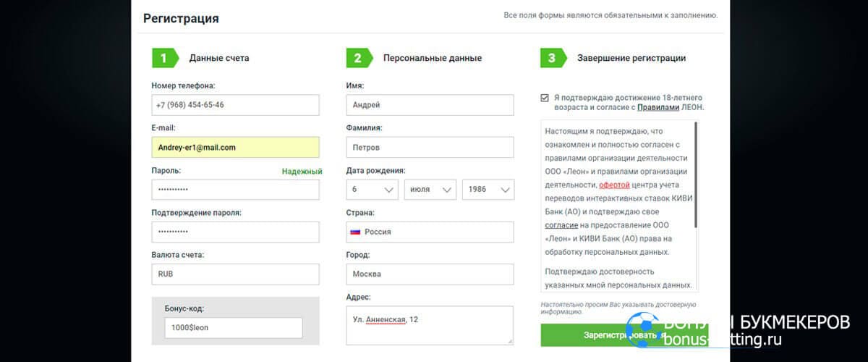
Task: Click the Персональные данные step title
Action: [433, 58]
